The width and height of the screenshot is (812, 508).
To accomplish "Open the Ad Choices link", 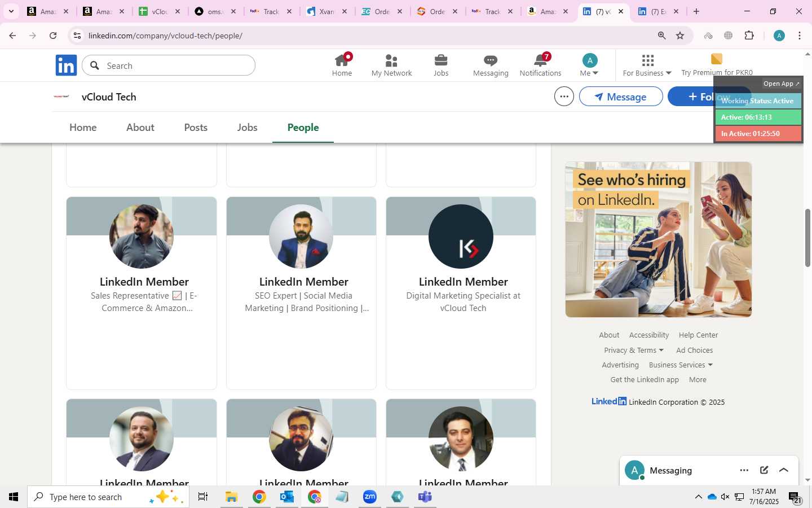I will click(x=694, y=350).
